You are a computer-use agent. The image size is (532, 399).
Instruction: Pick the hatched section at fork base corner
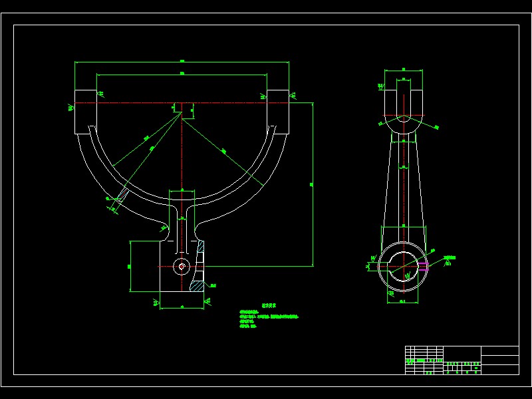(197, 286)
